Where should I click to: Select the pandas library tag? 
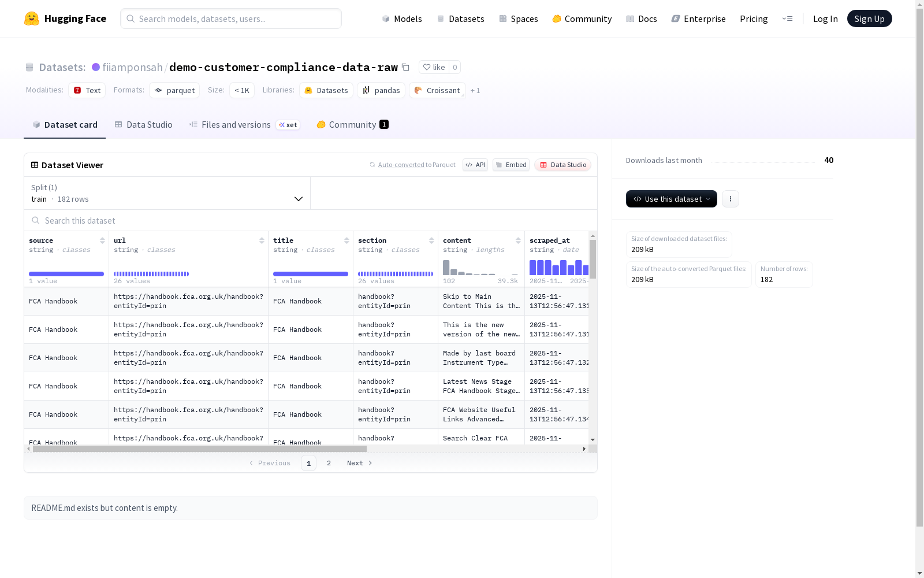(x=381, y=90)
